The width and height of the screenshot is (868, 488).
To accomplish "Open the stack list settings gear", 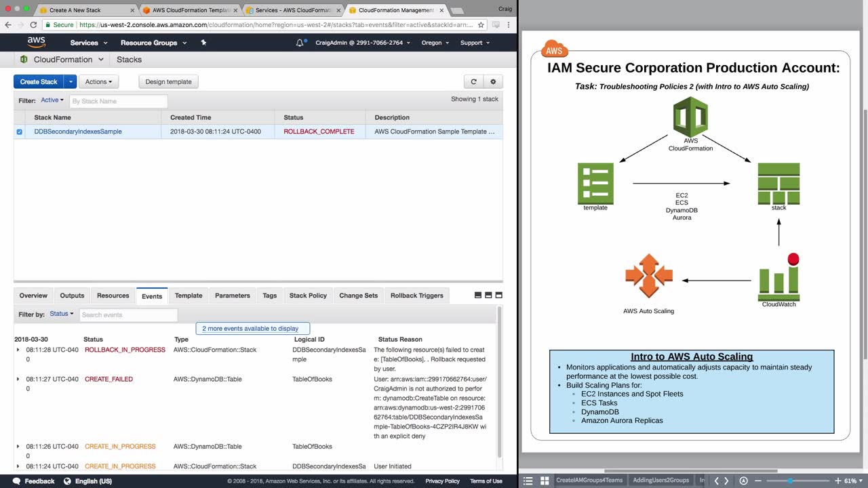I will (493, 82).
